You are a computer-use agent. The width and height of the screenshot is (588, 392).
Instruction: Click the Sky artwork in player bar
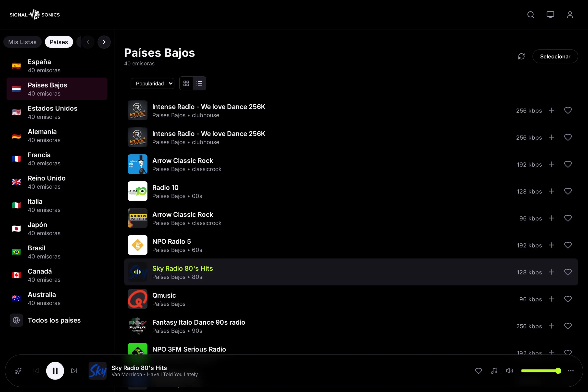[98, 371]
